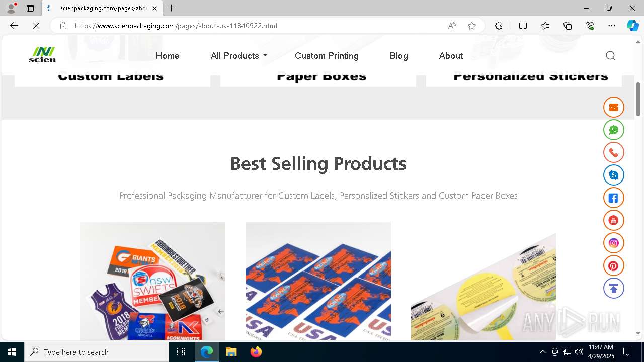
Task: Go to the Custom Printing page
Action: (327, 56)
